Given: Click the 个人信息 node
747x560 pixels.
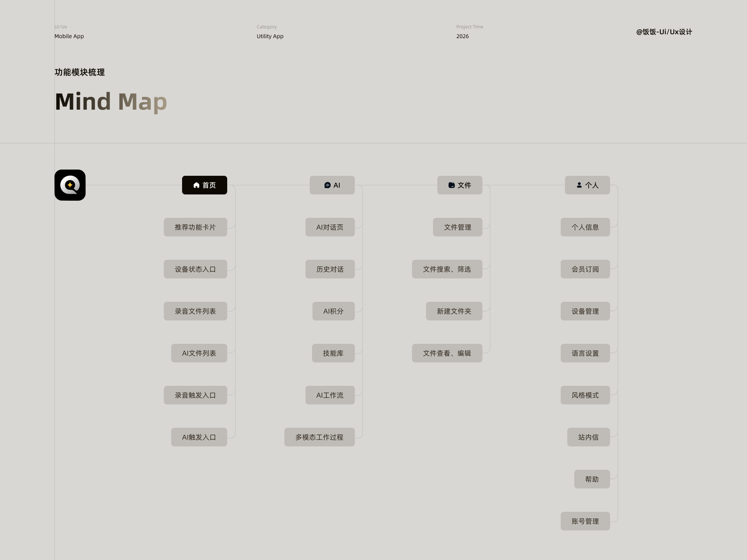Looking at the screenshot, I should coord(585,227).
